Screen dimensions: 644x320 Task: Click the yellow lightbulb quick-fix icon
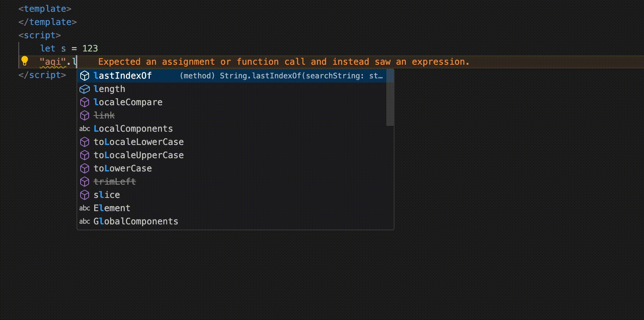tap(25, 61)
